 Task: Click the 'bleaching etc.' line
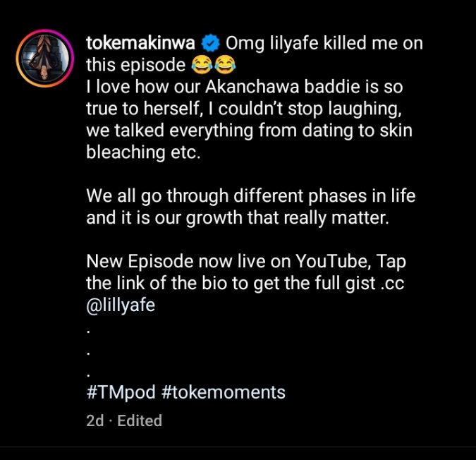[143, 152]
